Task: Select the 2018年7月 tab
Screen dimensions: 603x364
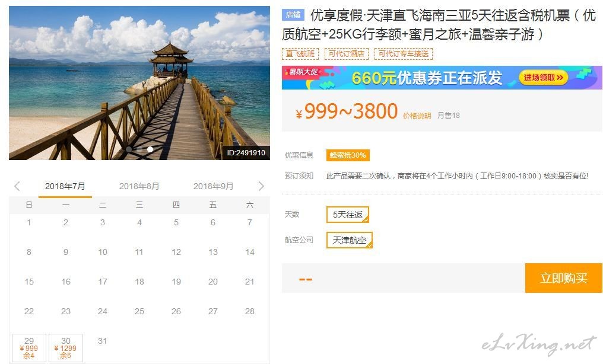Action: point(65,186)
